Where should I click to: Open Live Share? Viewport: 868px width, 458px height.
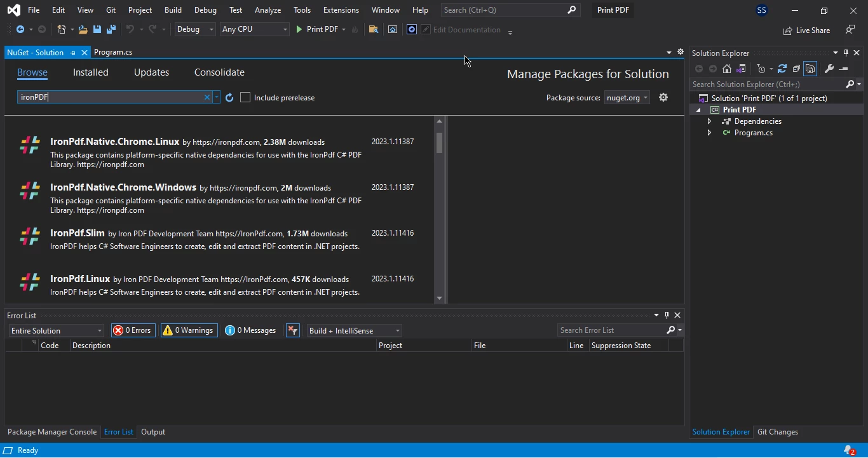pos(806,30)
